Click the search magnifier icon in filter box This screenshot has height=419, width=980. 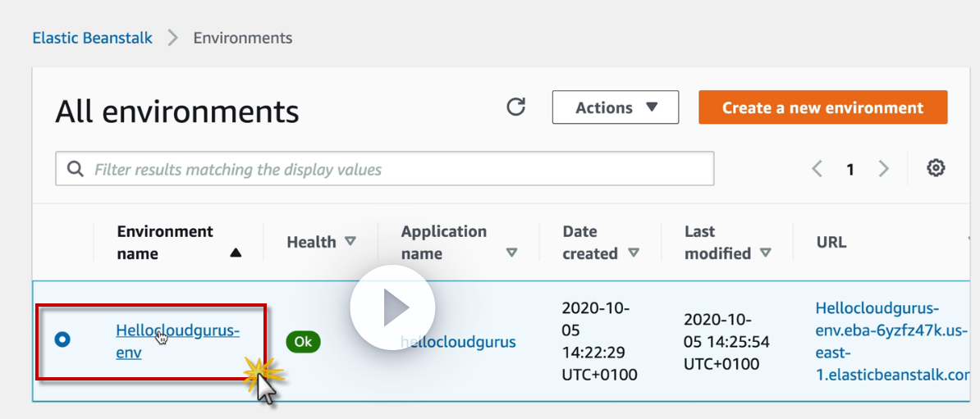[76, 170]
